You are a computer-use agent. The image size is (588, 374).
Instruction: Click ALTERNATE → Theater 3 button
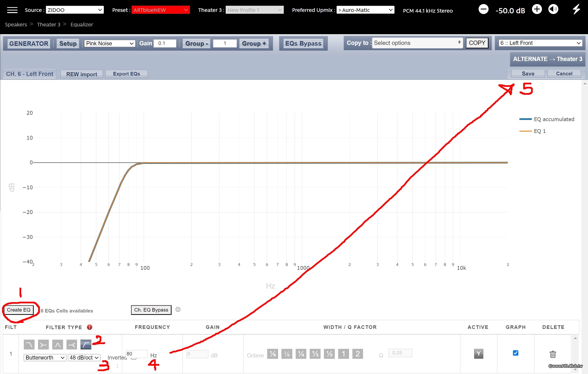click(x=548, y=59)
